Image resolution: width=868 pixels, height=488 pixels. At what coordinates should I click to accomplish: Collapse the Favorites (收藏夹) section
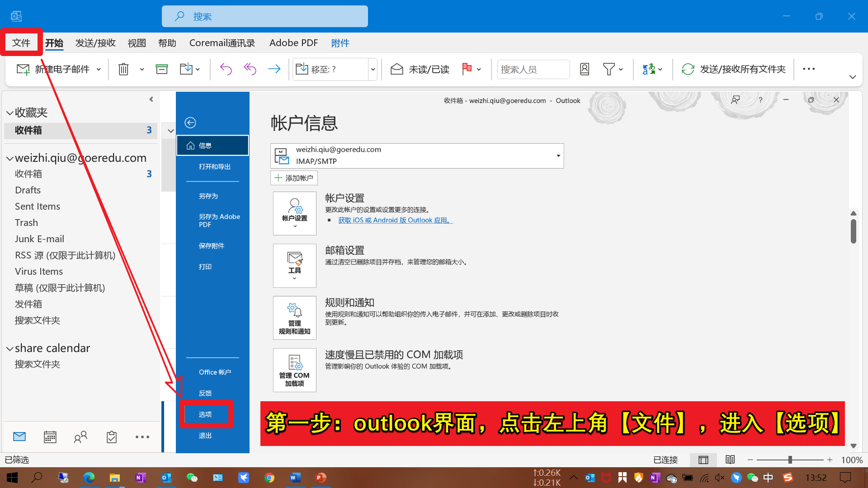tap(9, 113)
